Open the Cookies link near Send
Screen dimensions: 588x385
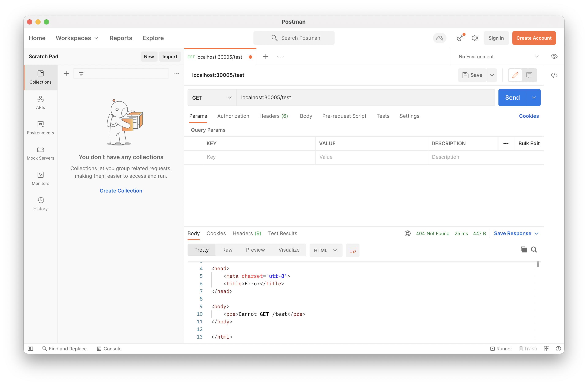point(529,116)
